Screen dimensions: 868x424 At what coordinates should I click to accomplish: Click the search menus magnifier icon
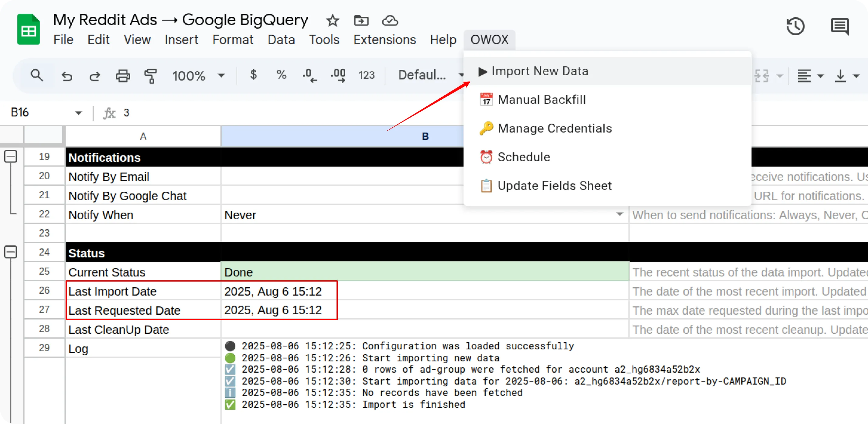(36, 76)
